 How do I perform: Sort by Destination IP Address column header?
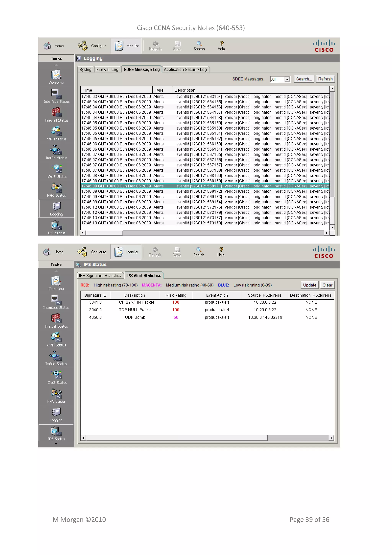311,295
